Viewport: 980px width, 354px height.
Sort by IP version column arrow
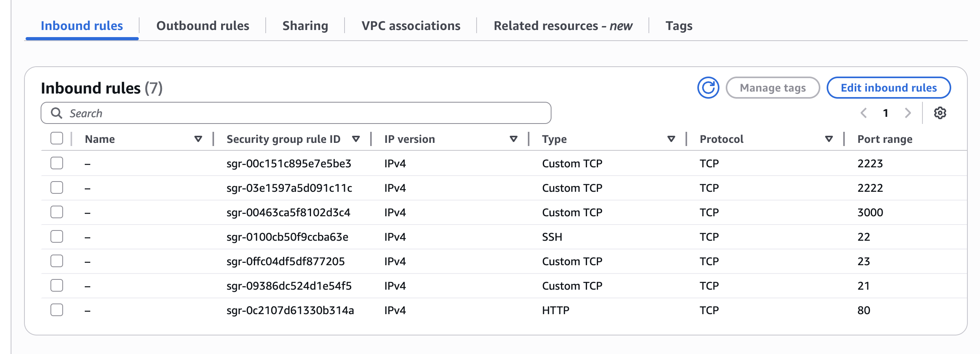(514, 139)
